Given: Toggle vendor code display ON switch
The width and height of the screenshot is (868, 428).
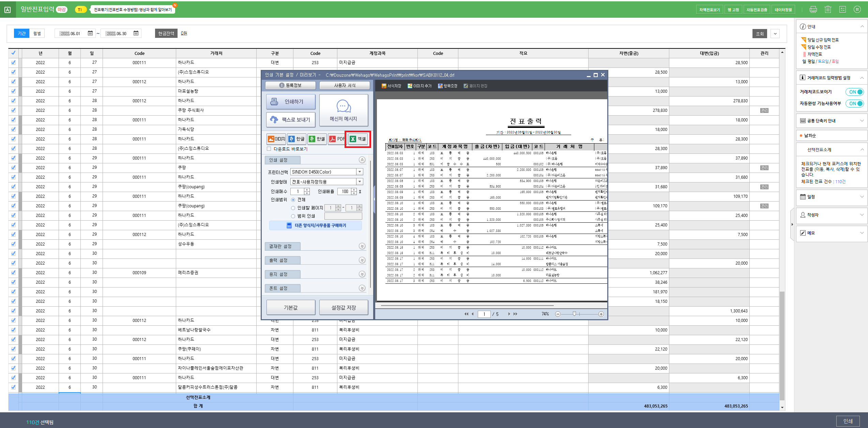Looking at the screenshot, I should click(x=855, y=92).
